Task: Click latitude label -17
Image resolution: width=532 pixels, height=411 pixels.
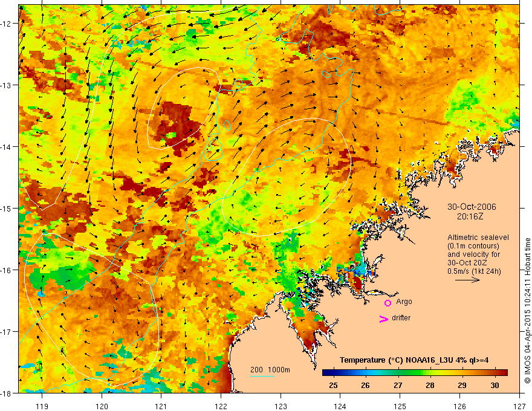Action: click(x=7, y=332)
